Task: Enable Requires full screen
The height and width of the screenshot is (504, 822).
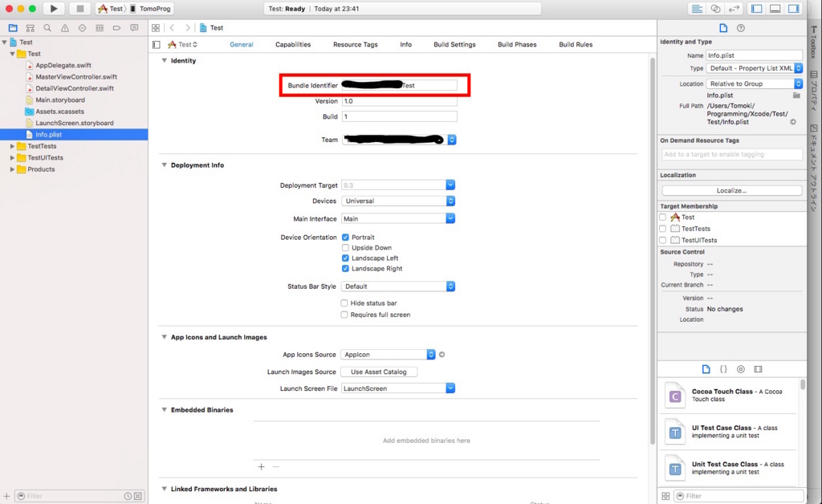Action: 344,315
